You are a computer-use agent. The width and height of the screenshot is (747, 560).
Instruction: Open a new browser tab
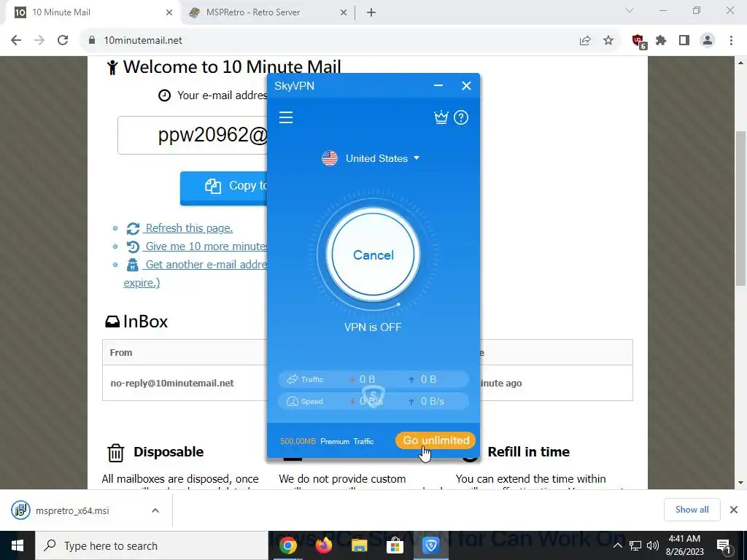pos(371,12)
